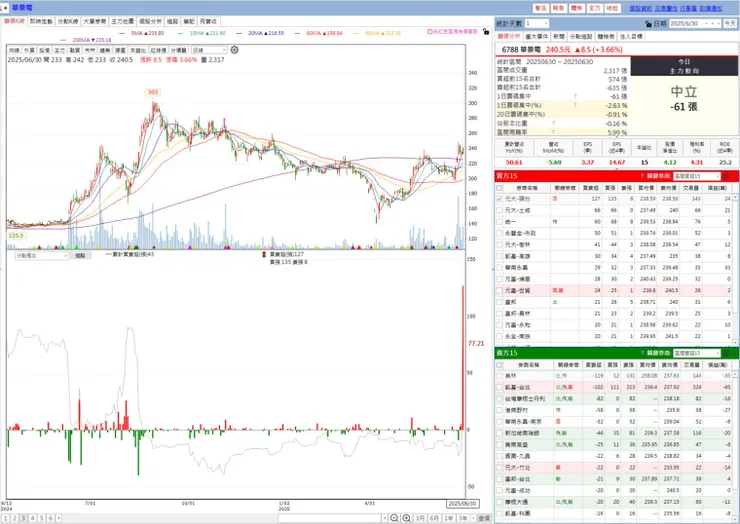Select the 1年 range button
The image size is (740, 524).
pos(448,518)
